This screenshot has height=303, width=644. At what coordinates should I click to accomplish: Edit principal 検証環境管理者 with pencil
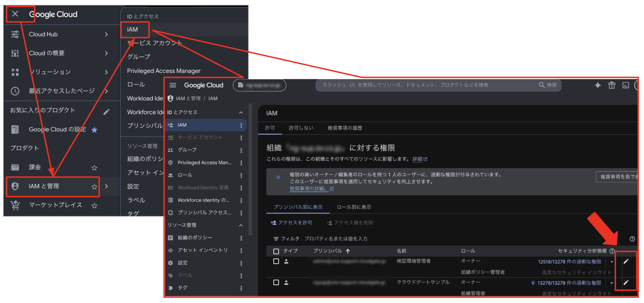626,261
